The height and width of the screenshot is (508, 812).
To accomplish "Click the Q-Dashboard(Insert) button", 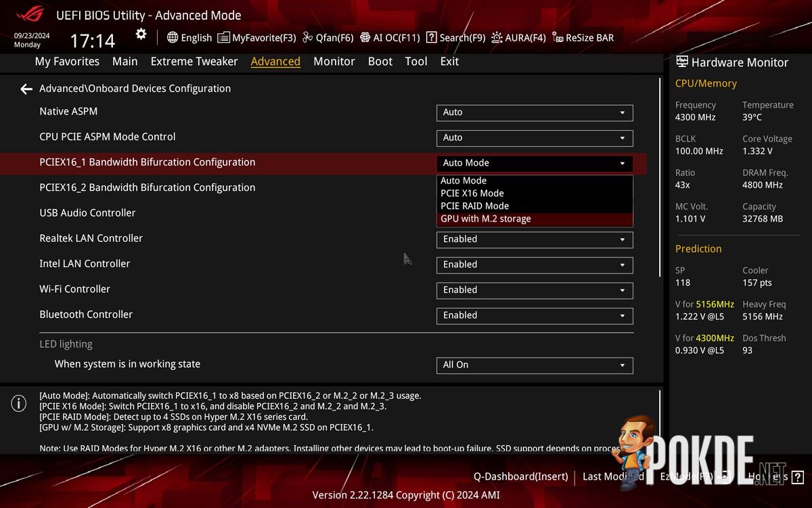I will (520, 476).
